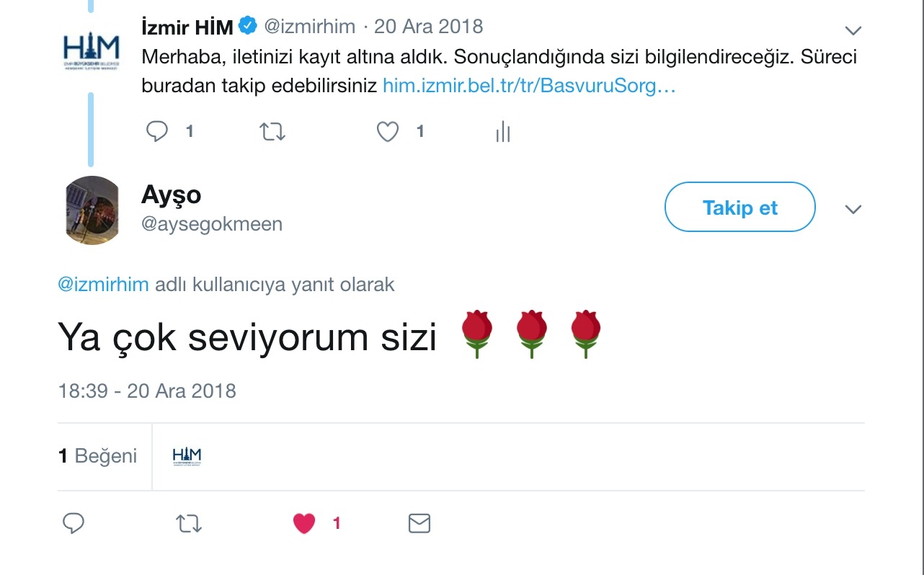
Task: Toggle follow with the Takip et button
Action: (x=739, y=207)
